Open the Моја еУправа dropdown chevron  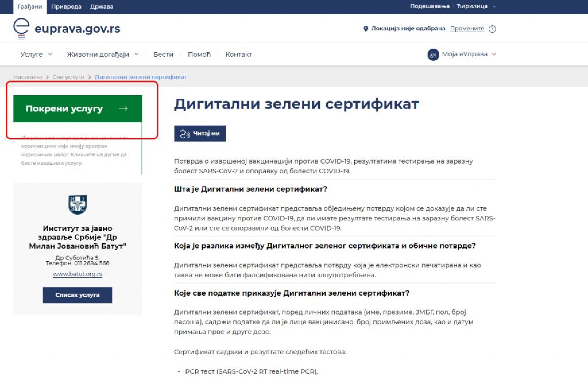pyautogui.click(x=494, y=54)
